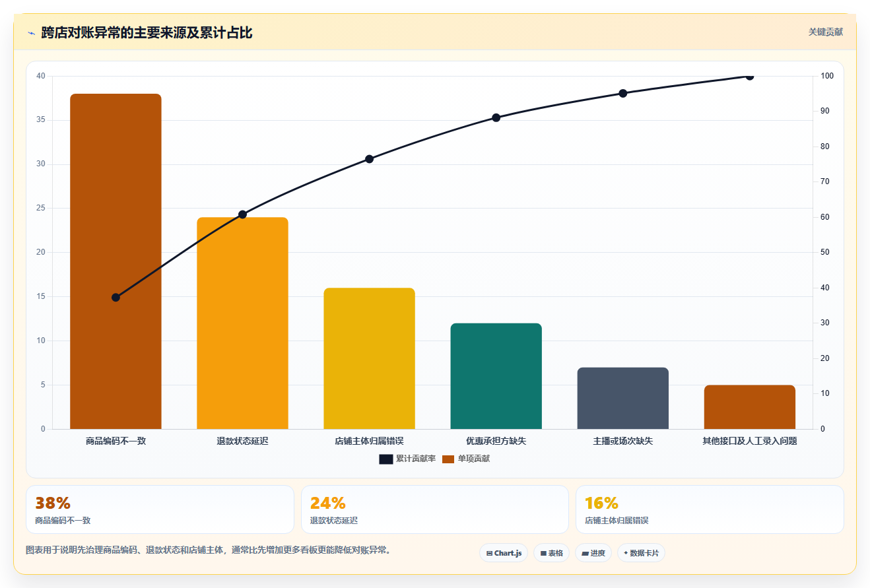Viewport: 870px width, 588px height.
Task: Click the footnote text about 对账异常
Action: coord(209,550)
